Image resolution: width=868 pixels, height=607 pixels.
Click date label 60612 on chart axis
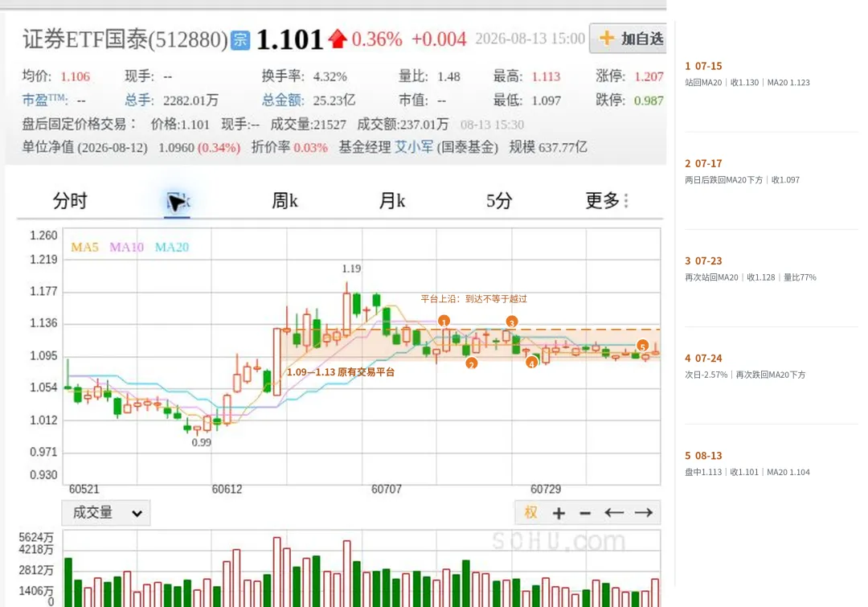(227, 489)
